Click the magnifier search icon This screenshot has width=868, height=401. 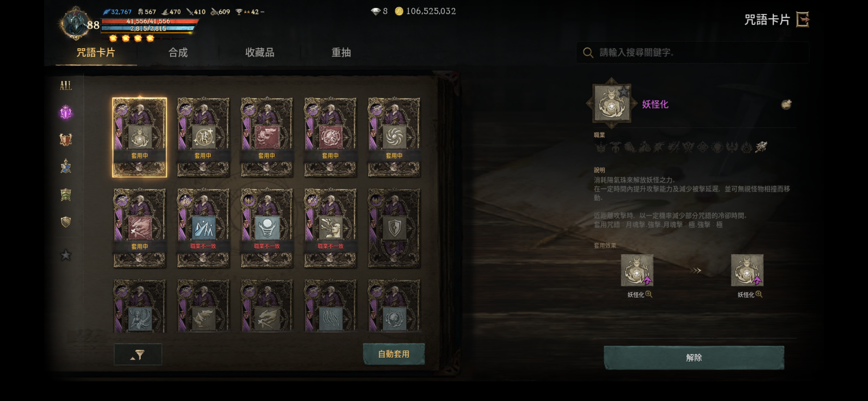click(588, 52)
